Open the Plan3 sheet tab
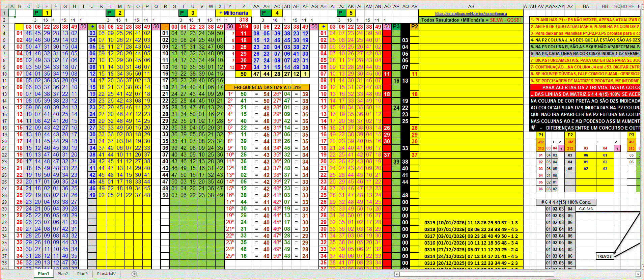 pyautogui.click(x=82, y=274)
